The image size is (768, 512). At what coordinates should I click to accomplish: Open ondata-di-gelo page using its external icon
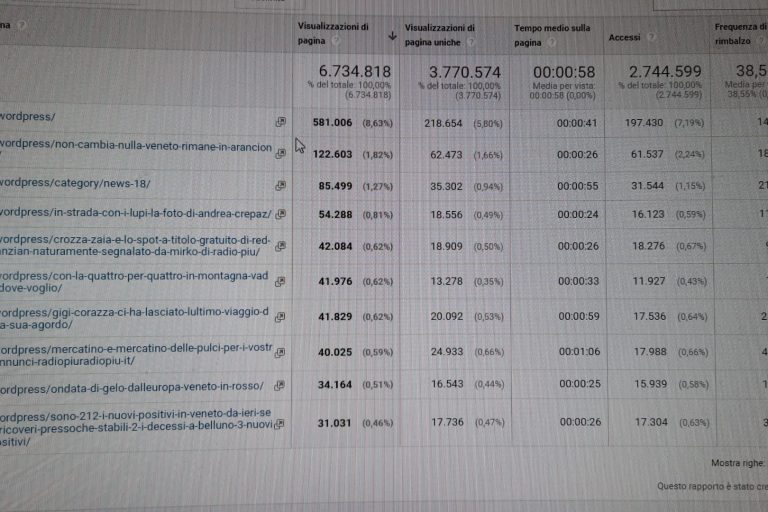[x=280, y=386]
